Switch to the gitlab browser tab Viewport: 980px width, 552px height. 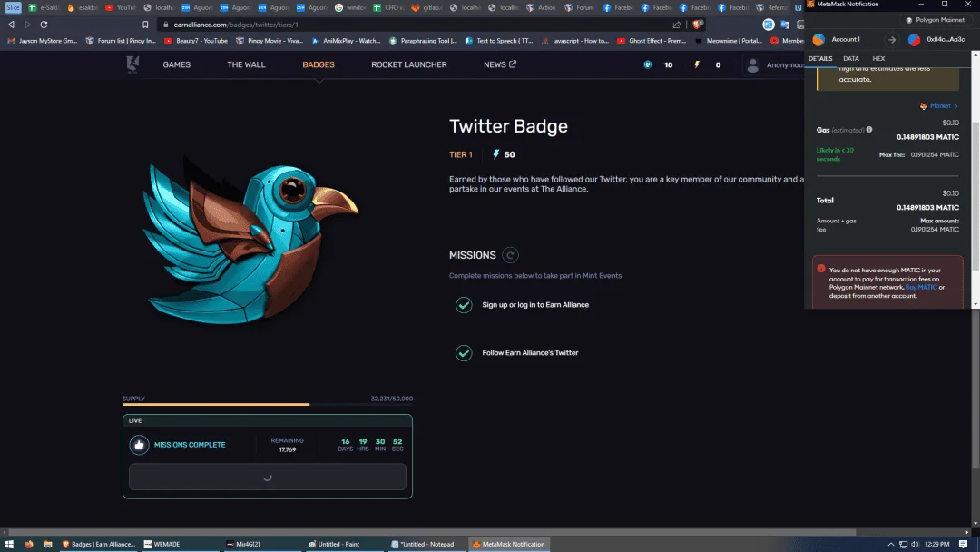[428, 7]
